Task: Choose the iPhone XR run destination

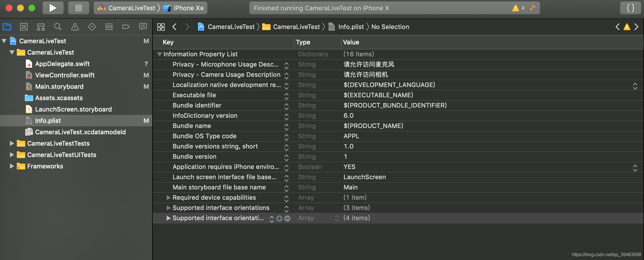Action: pos(184,8)
